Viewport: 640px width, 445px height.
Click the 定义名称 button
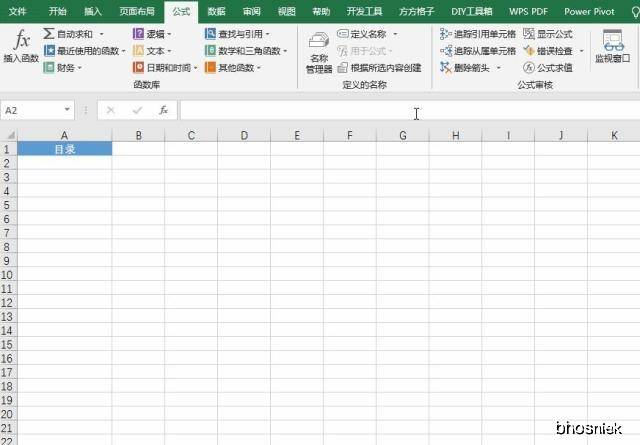[x=367, y=34]
